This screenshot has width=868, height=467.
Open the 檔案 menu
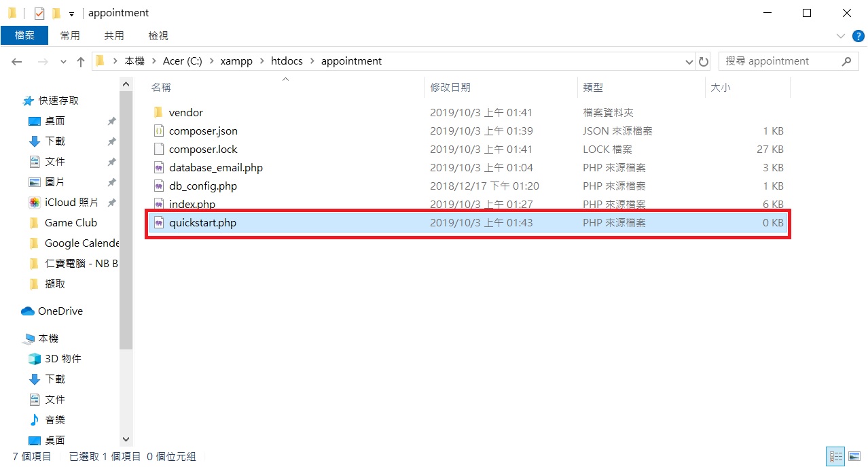point(24,35)
